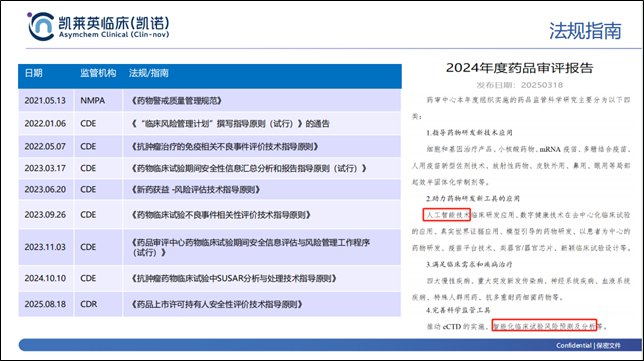Click date cell 2022.01.06
The height and width of the screenshot is (361, 644).
click(45, 124)
